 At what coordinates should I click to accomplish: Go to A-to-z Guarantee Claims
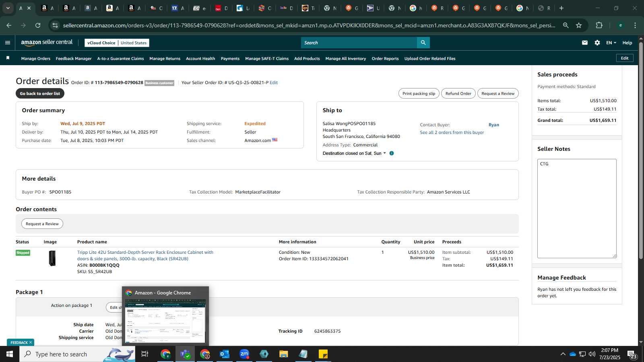click(x=120, y=59)
